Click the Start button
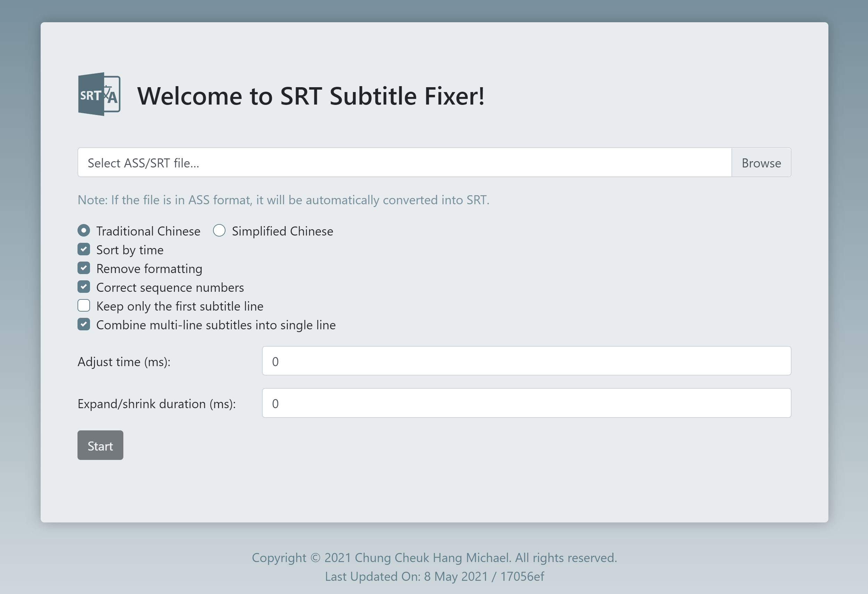Image resolution: width=868 pixels, height=594 pixels. pyautogui.click(x=100, y=445)
